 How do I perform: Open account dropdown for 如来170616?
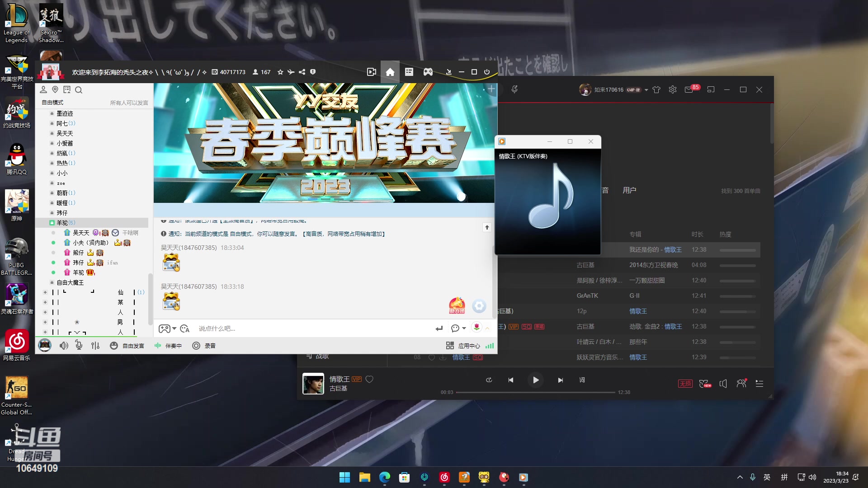(x=646, y=89)
